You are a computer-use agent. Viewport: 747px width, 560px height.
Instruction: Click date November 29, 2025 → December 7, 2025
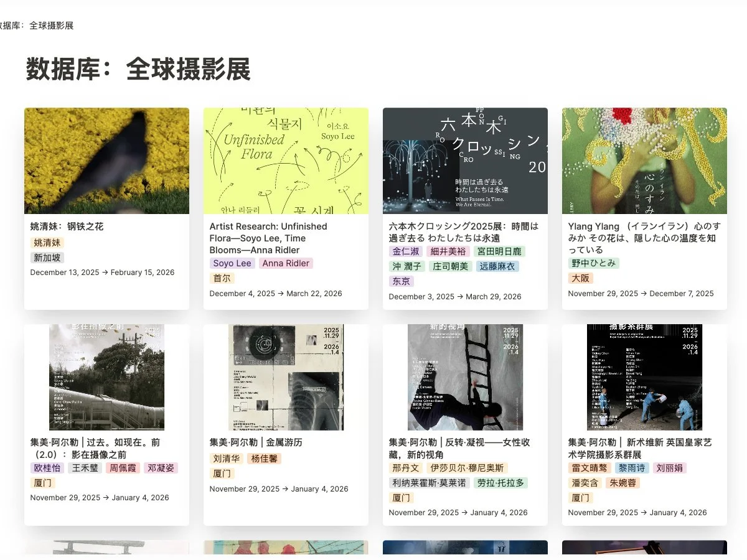(x=641, y=294)
